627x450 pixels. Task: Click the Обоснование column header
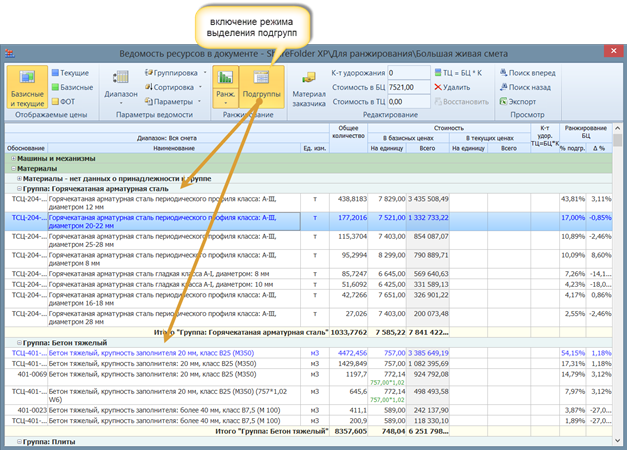pyautogui.click(x=26, y=148)
